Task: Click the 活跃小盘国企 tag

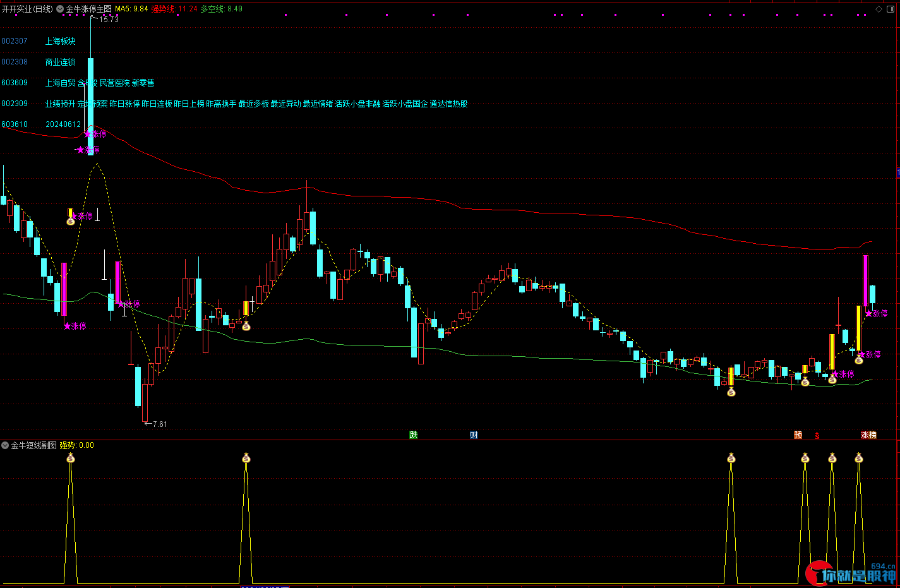Action: [405, 104]
